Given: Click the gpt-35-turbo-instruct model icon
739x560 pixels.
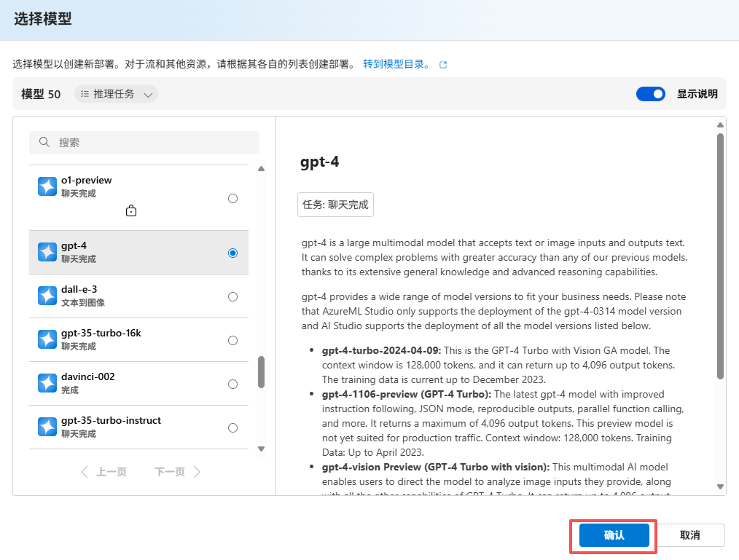Looking at the screenshot, I should pyautogui.click(x=47, y=427).
